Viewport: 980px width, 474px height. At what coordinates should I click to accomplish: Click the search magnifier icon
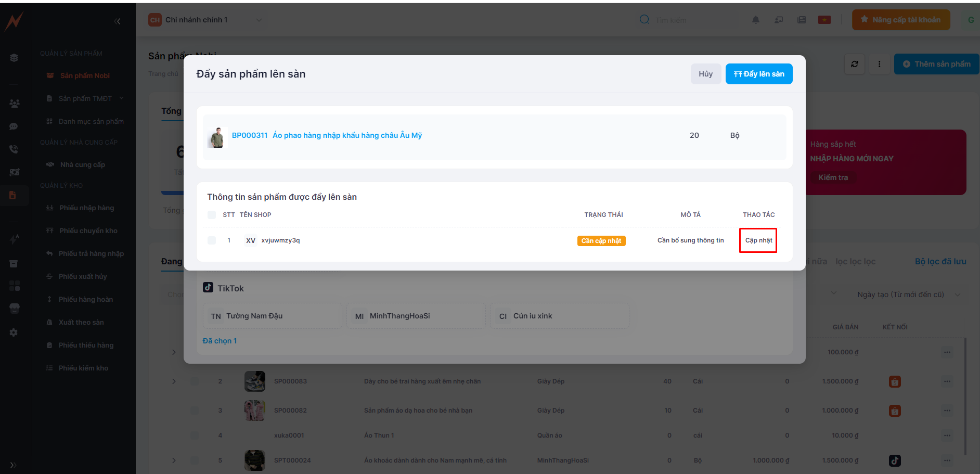[x=644, y=20]
